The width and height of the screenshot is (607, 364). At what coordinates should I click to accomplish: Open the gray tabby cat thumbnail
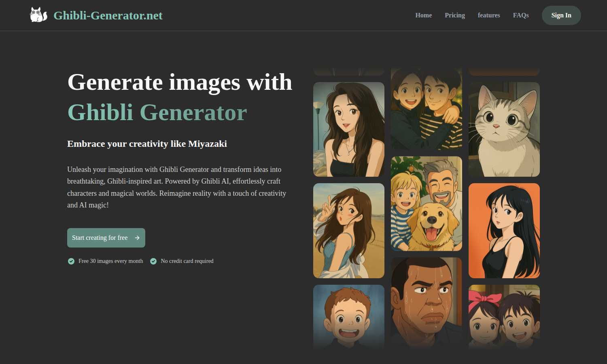coord(504,129)
